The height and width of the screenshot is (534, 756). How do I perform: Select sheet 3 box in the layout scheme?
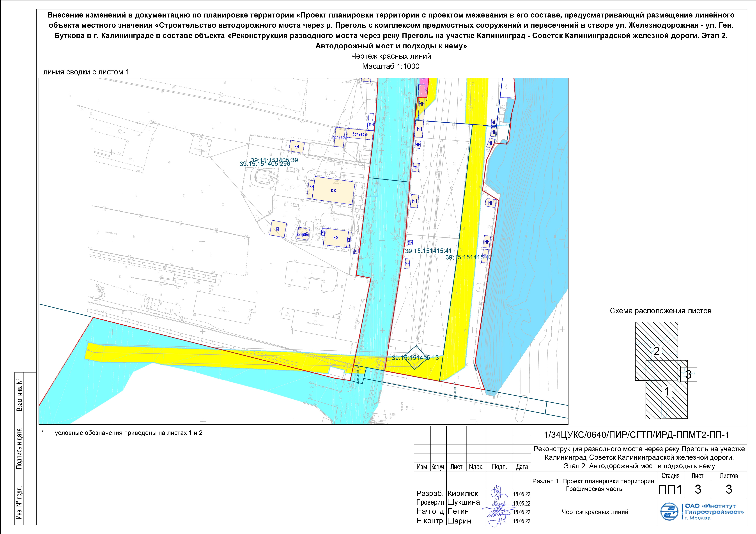point(689,374)
